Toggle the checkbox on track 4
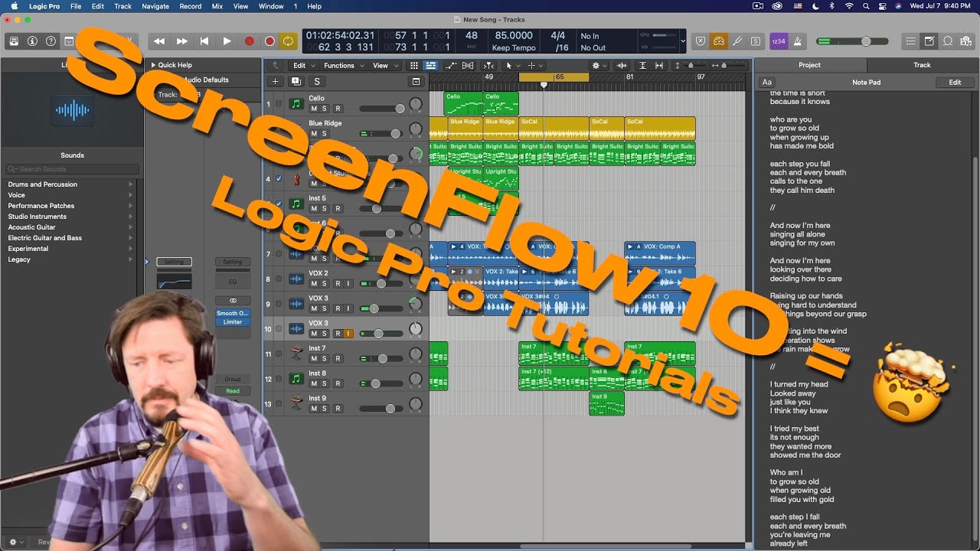 coord(278,179)
